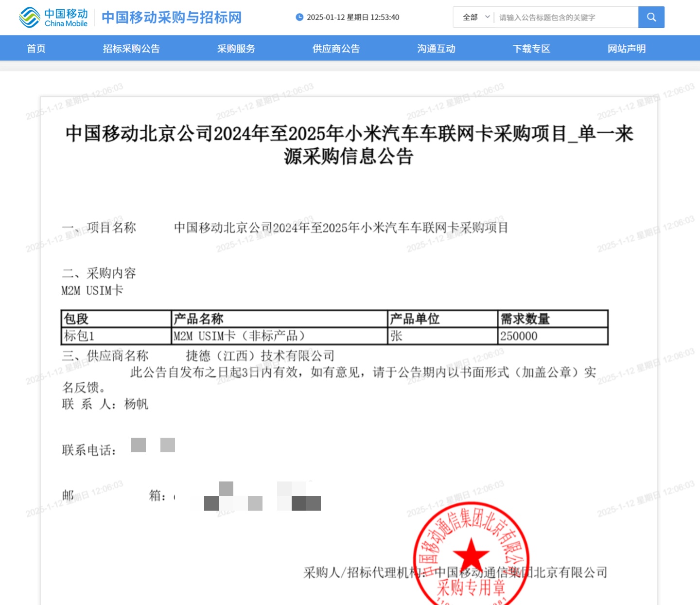Click the announcement title heading
The image size is (700, 605).
pos(349,144)
